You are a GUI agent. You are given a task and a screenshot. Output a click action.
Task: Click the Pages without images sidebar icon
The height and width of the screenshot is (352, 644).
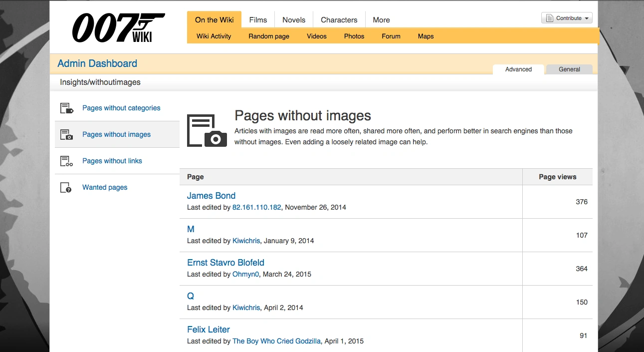click(66, 134)
